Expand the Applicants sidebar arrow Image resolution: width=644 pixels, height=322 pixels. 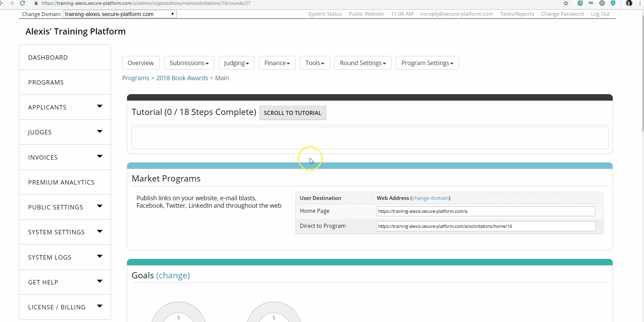tap(99, 106)
